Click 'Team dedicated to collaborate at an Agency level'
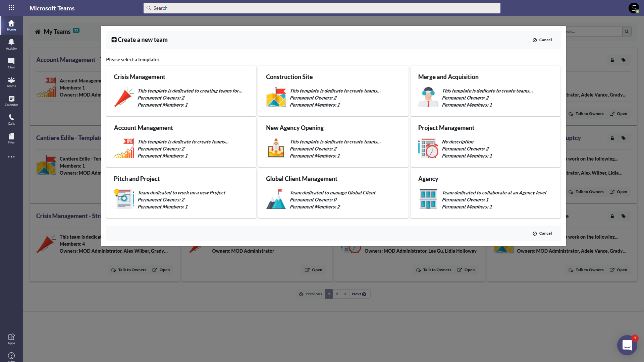 tap(494, 193)
